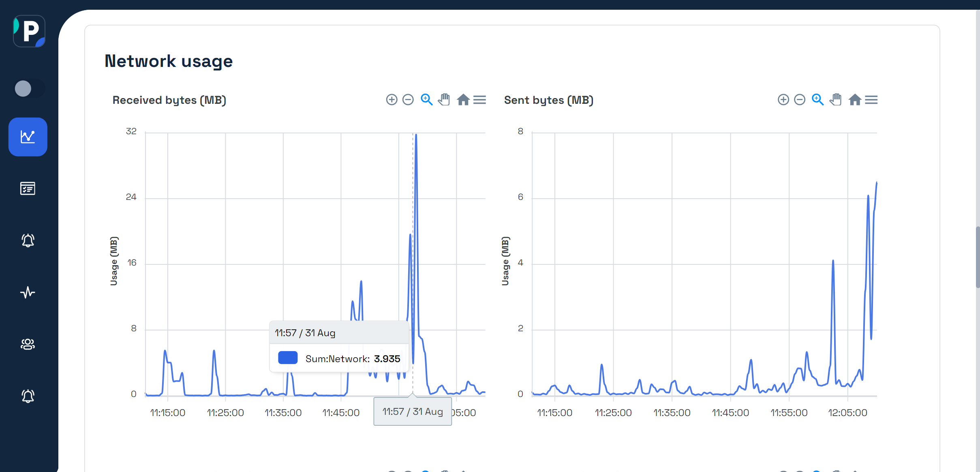Select selection zoom tool on Received bytes chart
The image size is (980, 472).
pos(426,100)
